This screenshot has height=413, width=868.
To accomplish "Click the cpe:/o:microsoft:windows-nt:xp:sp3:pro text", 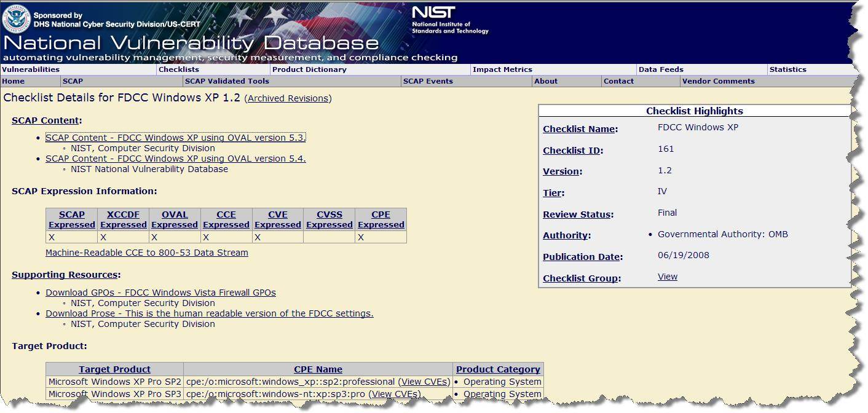I will coord(276,394).
